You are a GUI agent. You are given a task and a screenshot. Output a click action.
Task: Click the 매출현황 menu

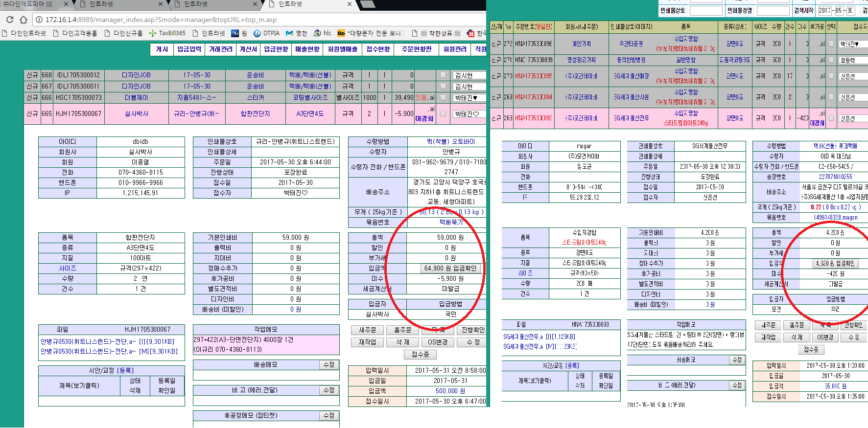pyautogui.click(x=307, y=49)
